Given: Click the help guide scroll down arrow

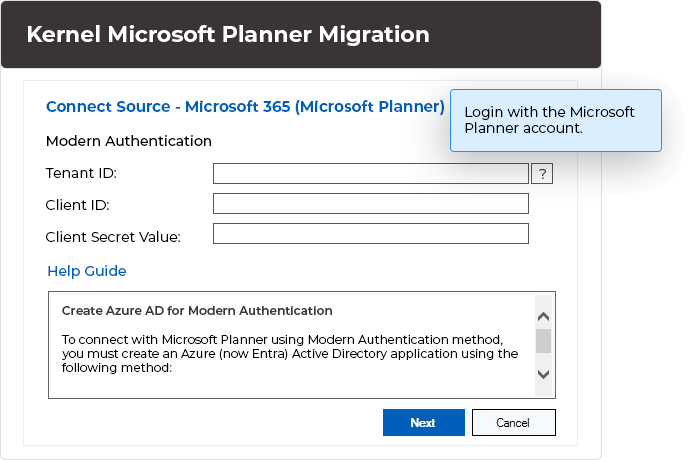Looking at the screenshot, I should 543,374.
